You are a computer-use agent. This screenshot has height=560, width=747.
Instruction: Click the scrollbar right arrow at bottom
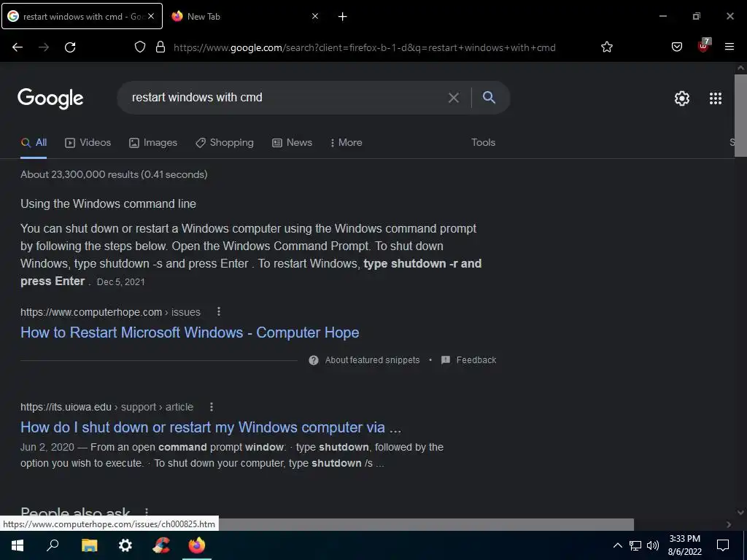729,524
